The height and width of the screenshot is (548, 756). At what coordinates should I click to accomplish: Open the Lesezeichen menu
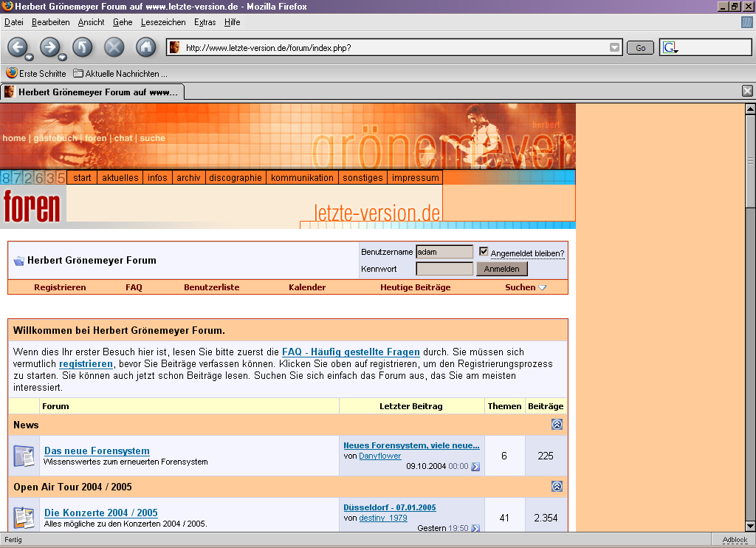(163, 22)
